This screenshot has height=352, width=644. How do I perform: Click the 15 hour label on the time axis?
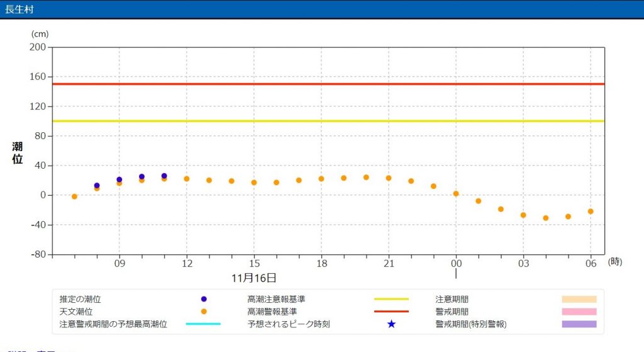(254, 264)
